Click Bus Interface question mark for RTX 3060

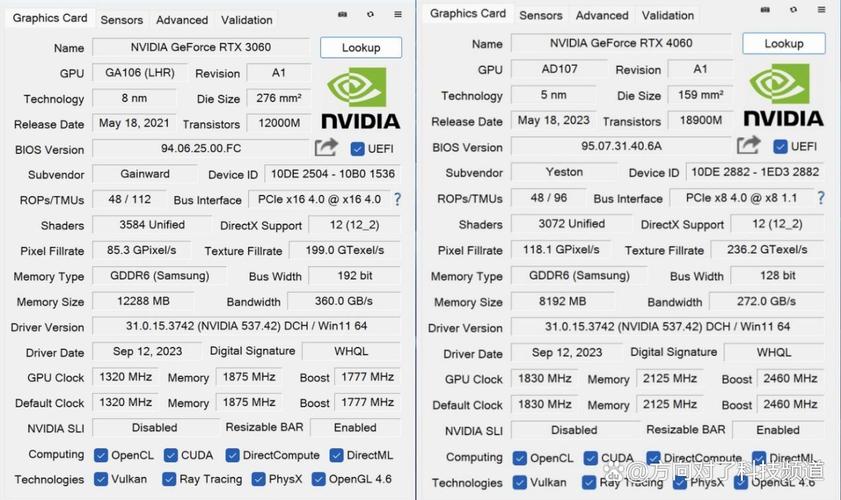click(x=397, y=199)
